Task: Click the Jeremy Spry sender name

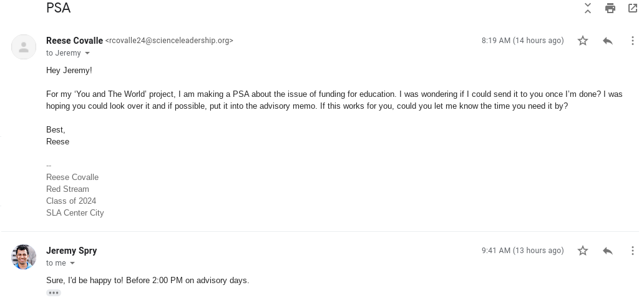Action: [x=71, y=251]
